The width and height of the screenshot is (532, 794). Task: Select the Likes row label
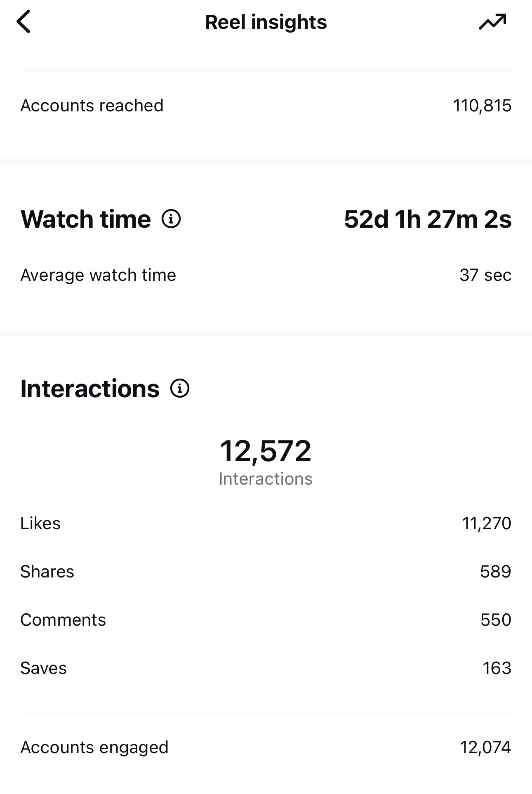(x=40, y=523)
